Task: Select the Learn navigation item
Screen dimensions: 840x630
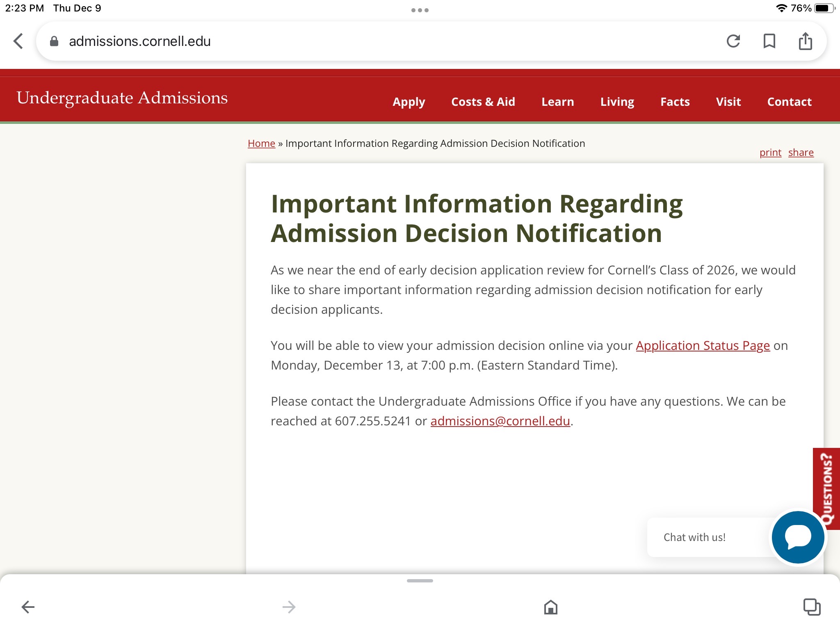Action: [557, 102]
